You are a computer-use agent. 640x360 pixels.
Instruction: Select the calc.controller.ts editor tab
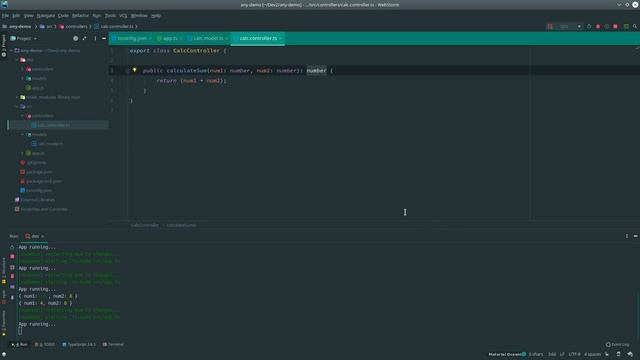point(258,38)
